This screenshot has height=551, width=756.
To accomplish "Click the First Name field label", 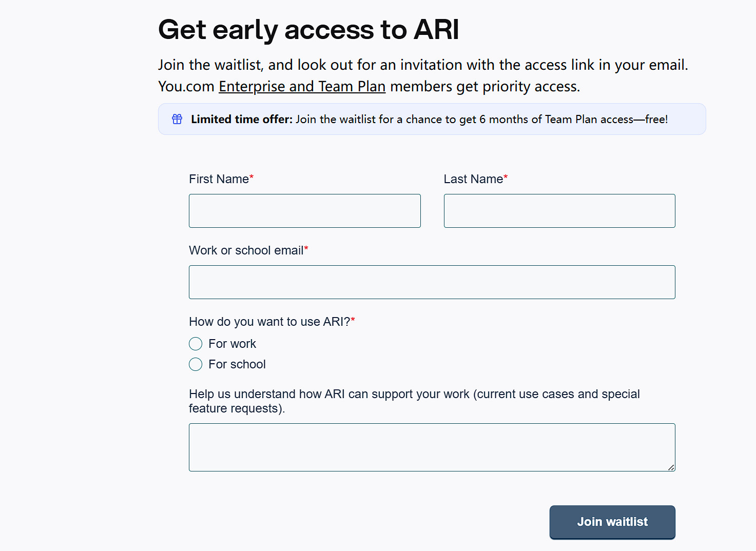I will (219, 179).
